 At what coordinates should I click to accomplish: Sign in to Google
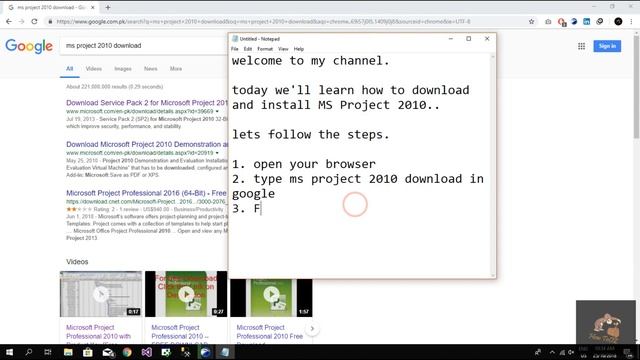tap(607, 46)
